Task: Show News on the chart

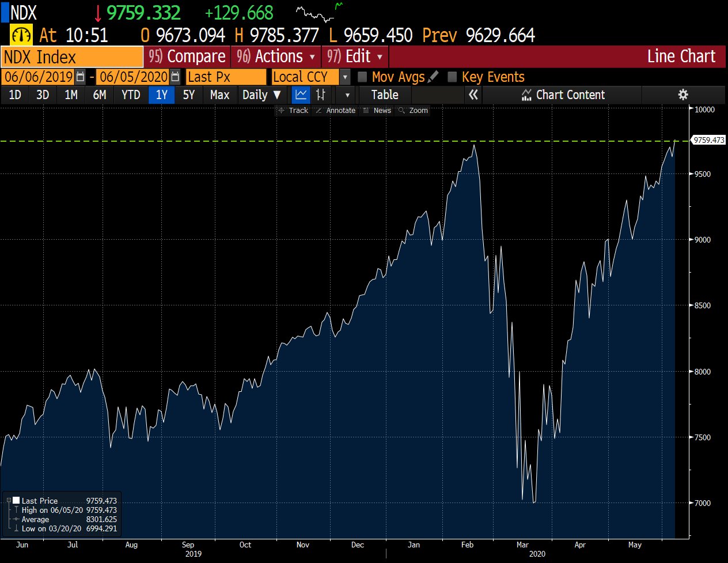Action: tap(377, 110)
